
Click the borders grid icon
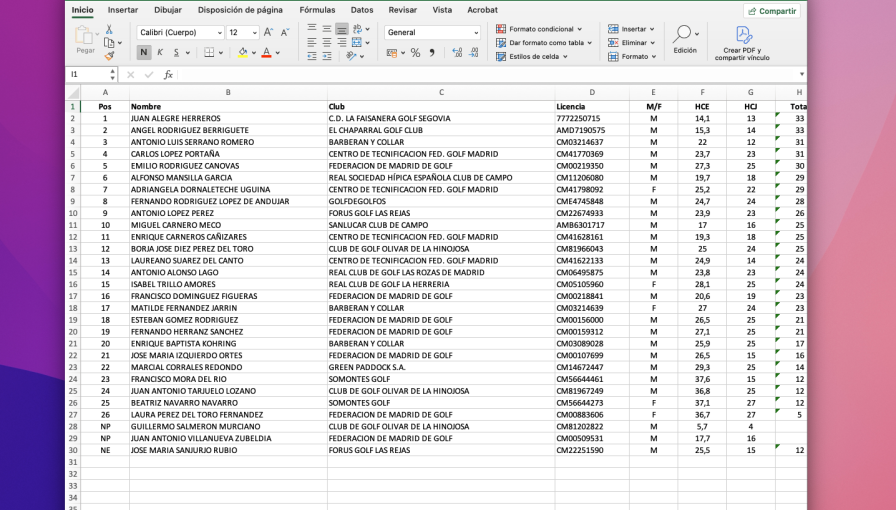point(208,53)
